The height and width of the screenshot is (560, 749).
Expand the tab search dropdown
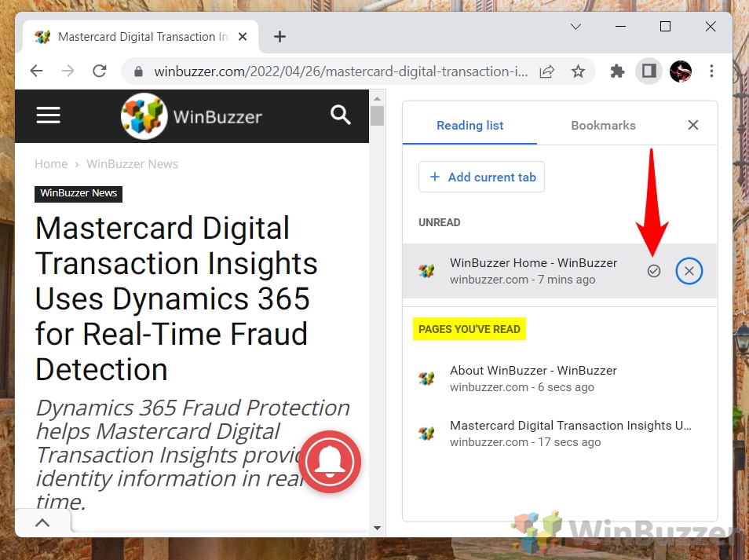(575, 27)
